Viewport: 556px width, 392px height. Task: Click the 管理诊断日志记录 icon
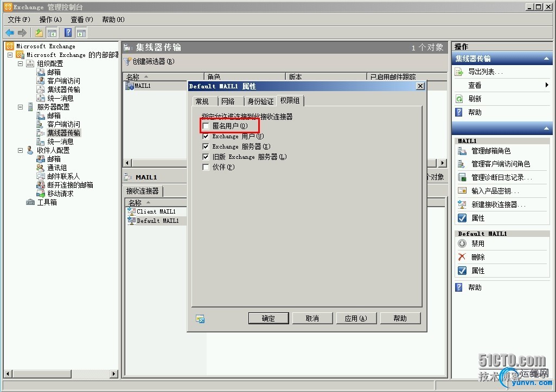coord(462,177)
